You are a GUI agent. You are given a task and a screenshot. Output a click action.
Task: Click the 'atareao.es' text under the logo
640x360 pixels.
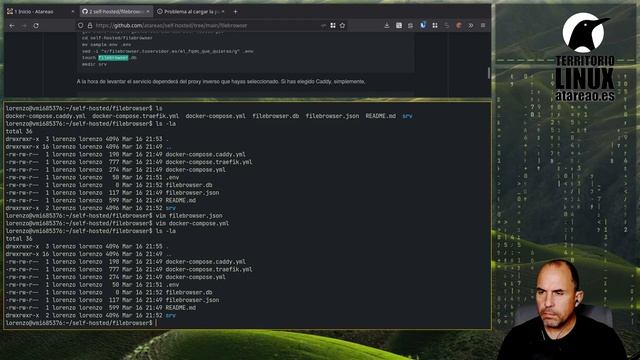tap(584, 96)
